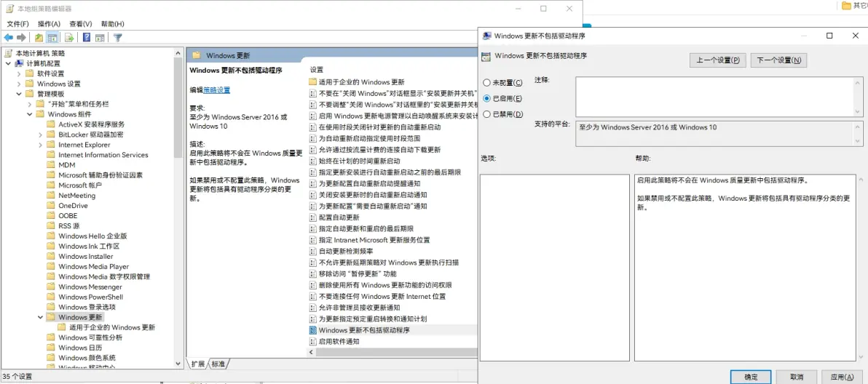The height and width of the screenshot is (384, 868).
Task: Click the 下一个设置 button
Action: pos(778,60)
